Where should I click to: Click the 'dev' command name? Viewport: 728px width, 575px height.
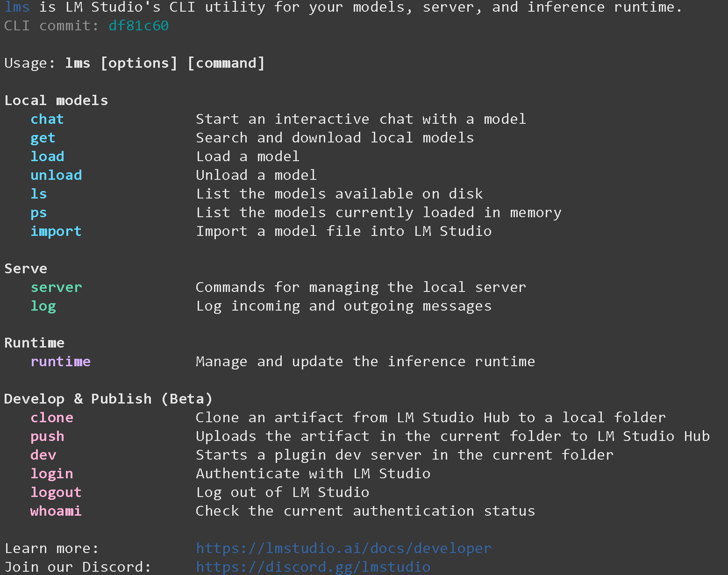[43, 455]
